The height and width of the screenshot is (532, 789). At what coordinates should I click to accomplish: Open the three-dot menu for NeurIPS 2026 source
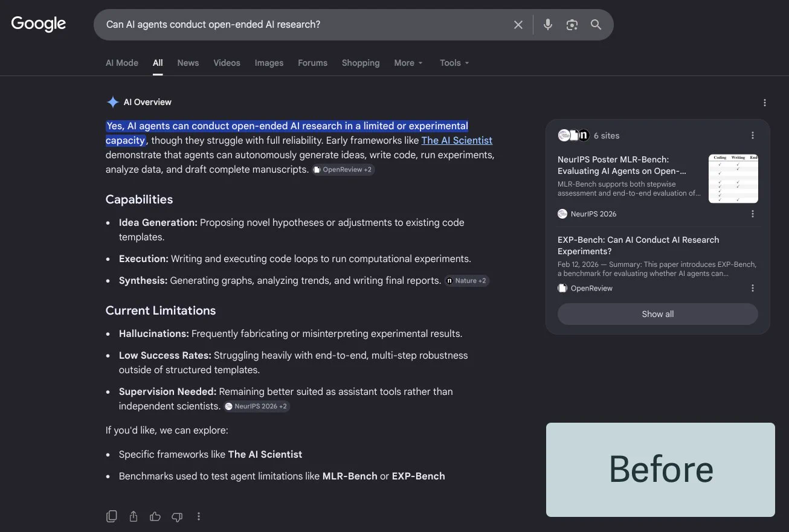pyautogui.click(x=753, y=214)
